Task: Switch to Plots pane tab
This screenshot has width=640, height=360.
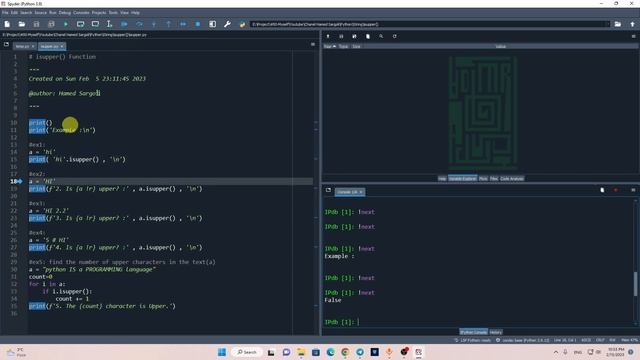Action: (483, 178)
